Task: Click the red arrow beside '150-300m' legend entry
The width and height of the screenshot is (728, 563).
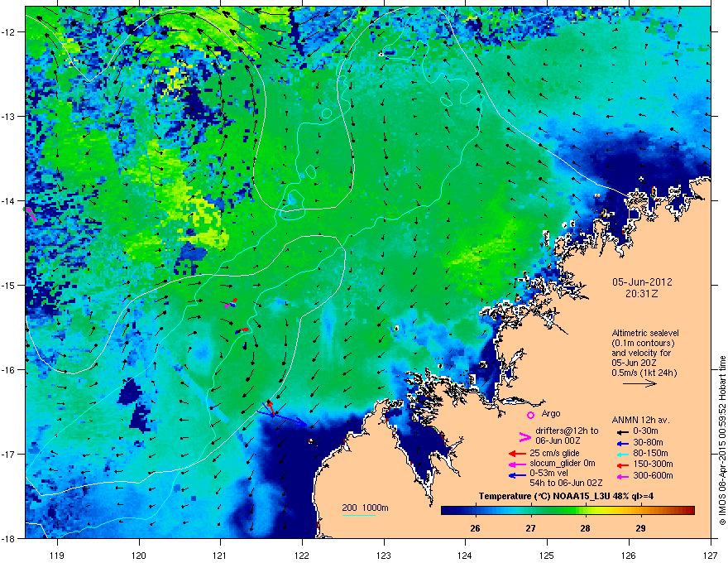Action: tap(623, 465)
